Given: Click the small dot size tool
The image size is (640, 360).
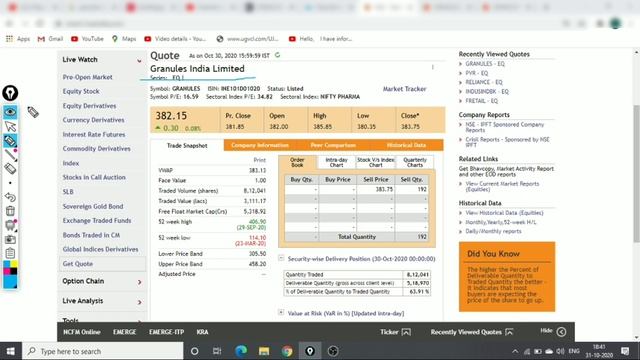Looking at the screenshot, I should point(10,182).
